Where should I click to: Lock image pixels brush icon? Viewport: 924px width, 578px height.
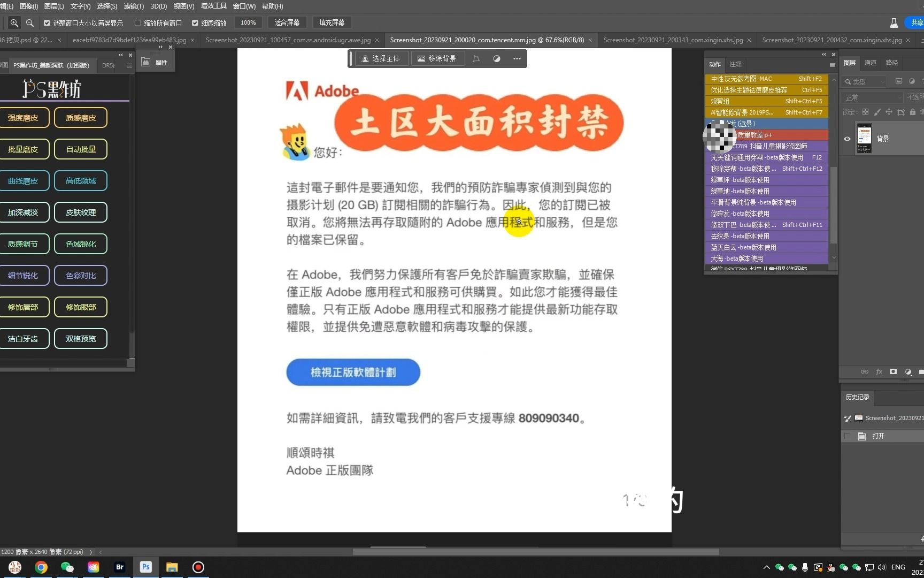tap(877, 112)
